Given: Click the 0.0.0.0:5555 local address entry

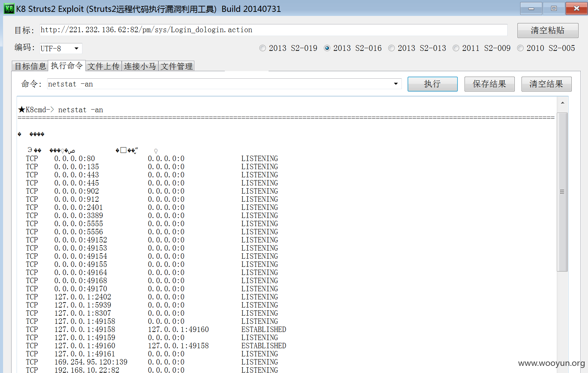Looking at the screenshot, I should tap(79, 224).
